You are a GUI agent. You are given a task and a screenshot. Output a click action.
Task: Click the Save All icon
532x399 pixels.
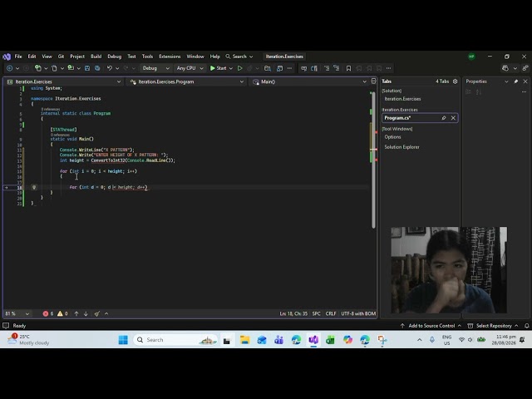click(x=97, y=68)
